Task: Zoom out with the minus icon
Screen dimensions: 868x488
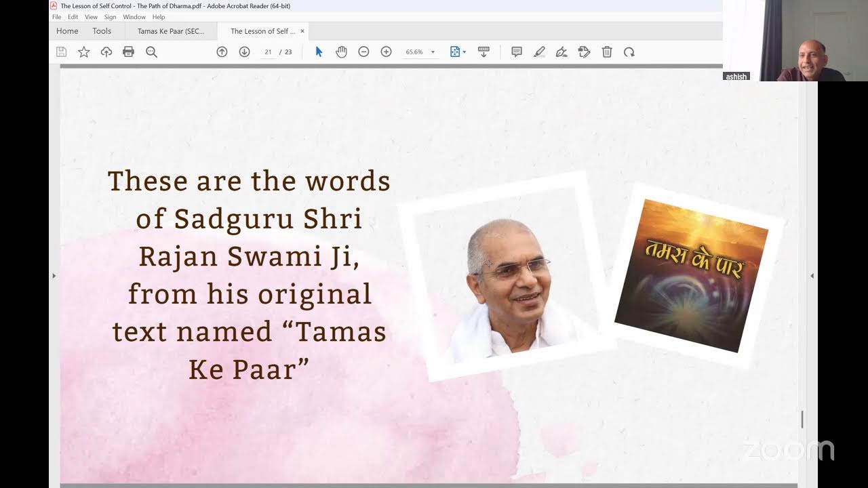Action: pos(363,52)
